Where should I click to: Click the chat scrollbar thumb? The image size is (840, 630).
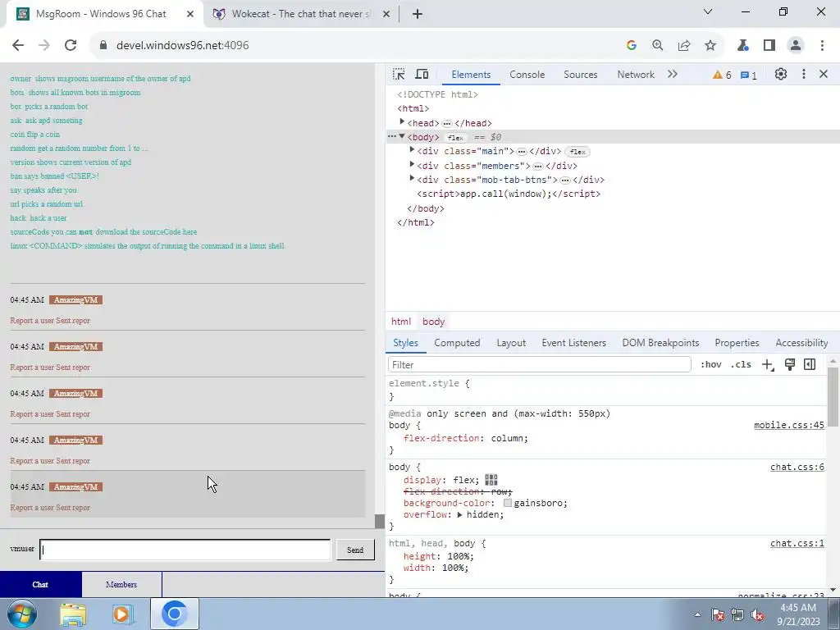380,521
